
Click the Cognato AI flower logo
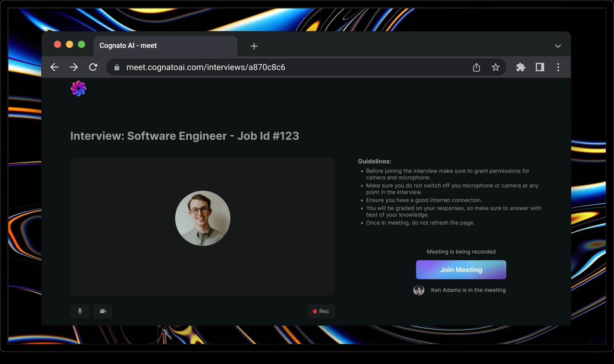point(79,89)
